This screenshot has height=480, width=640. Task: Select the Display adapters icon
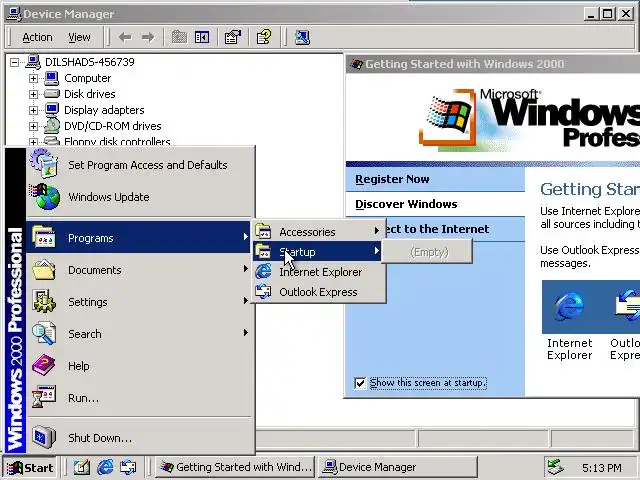coord(52,110)
